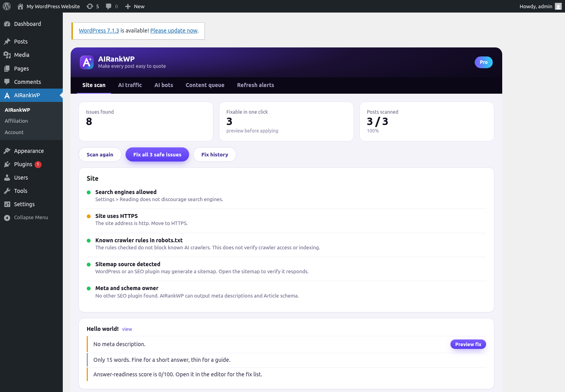Open the Account submenu item
Image resolution: width=565 pixels, height=392 pixels.
pos(14,132)
